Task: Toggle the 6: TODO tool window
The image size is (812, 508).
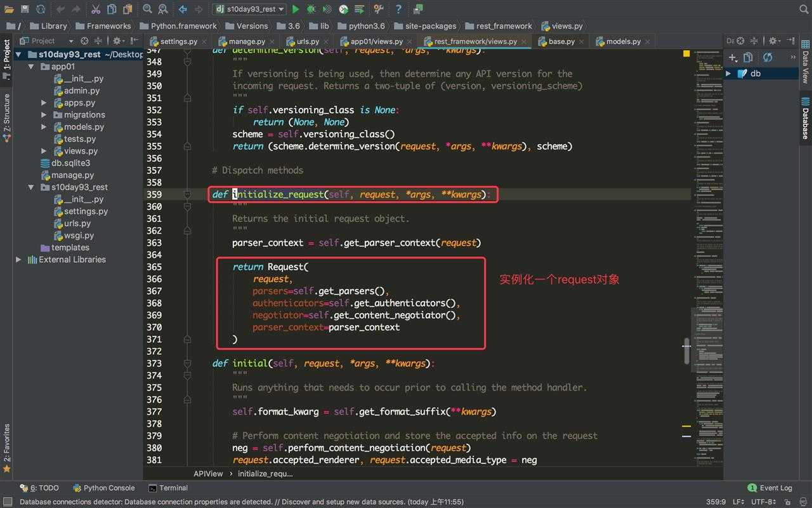Action: [39, 488]
